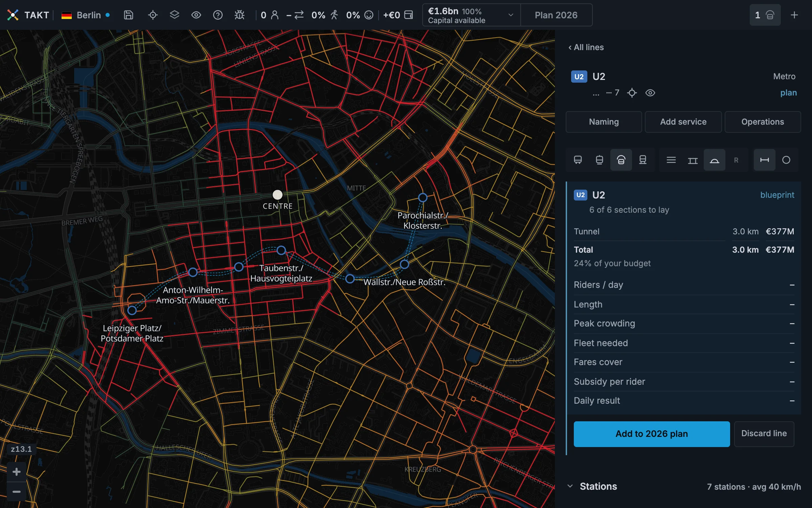Screen dimensions: 812x508
Task: Select the R alignment option
Action: pyautogui.click(x=736, y=160)
